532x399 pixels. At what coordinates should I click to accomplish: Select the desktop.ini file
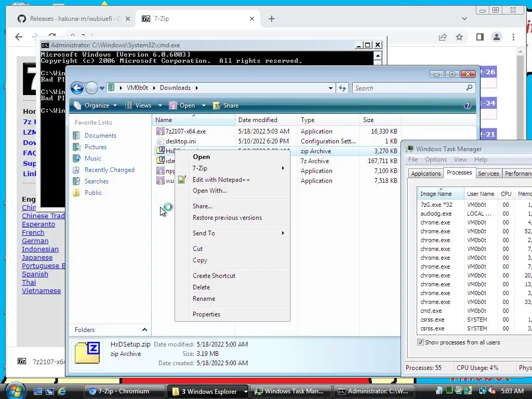[180, 141]
